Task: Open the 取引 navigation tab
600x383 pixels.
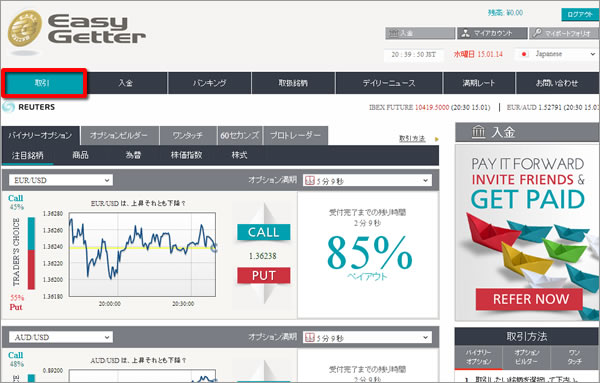Action: (43, 83)
